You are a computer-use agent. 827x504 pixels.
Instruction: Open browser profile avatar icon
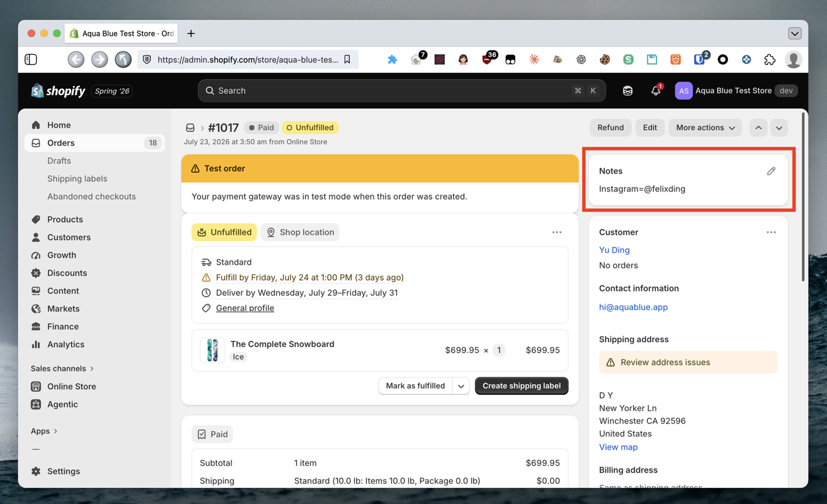click(x=793, y=59)
